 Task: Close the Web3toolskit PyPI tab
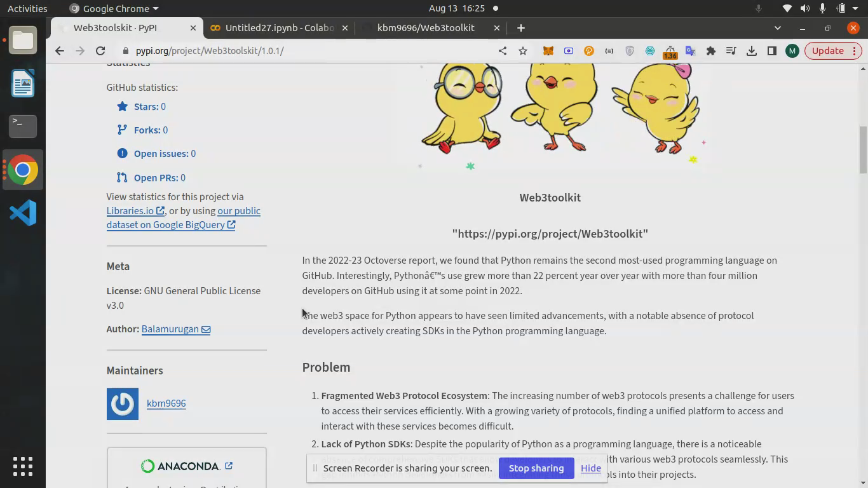[x=193, y=28]
